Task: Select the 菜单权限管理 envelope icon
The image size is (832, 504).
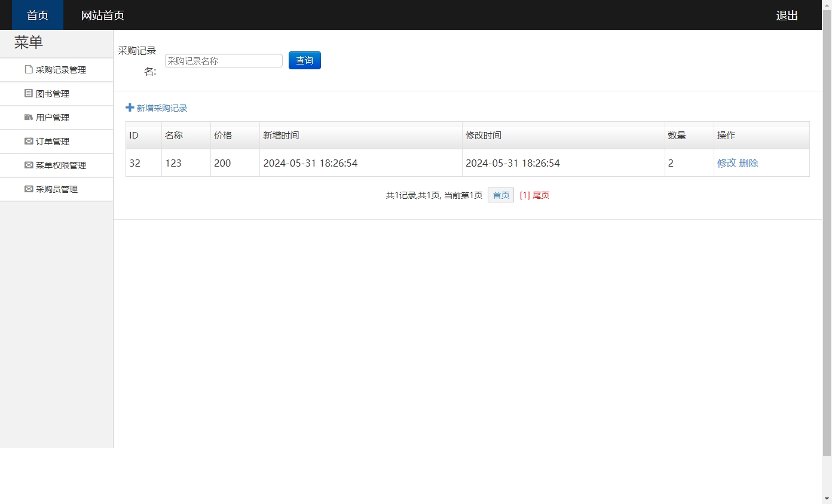Action: click(x=28, y=165)
